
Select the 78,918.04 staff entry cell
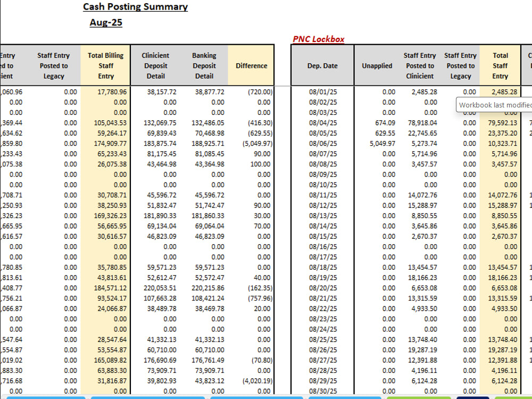422,123
